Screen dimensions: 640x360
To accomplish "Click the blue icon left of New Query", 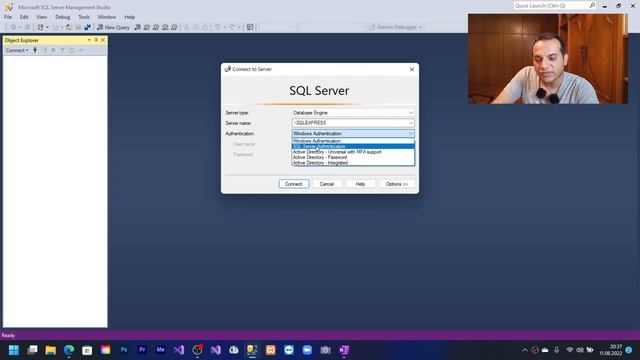I will coord(87,27).
